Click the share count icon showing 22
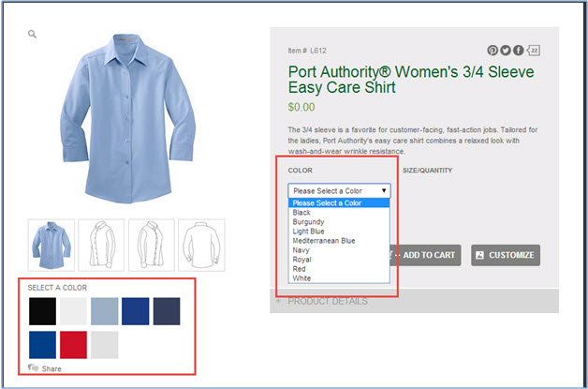Screen dimensions: 588x389 (x=534, y=51)
